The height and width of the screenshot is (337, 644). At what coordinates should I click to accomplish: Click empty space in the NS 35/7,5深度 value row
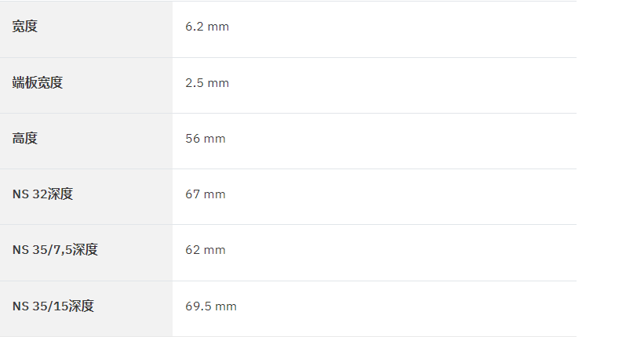(402, 253)
